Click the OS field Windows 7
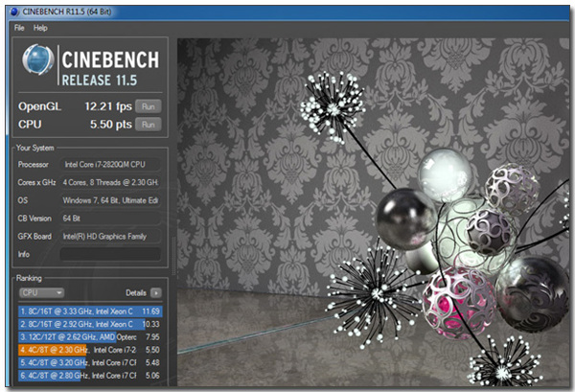This screenshot has height=392, width=575. click(x=110, y=200)
